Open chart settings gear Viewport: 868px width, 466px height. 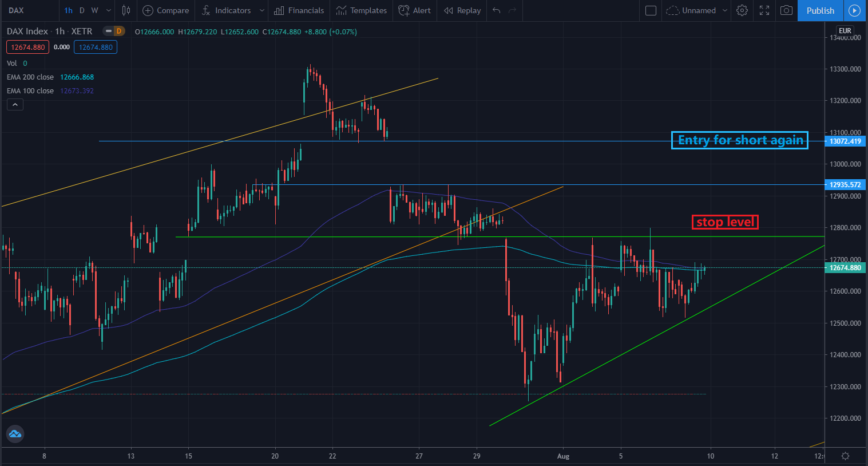click(x=742, y=10)
